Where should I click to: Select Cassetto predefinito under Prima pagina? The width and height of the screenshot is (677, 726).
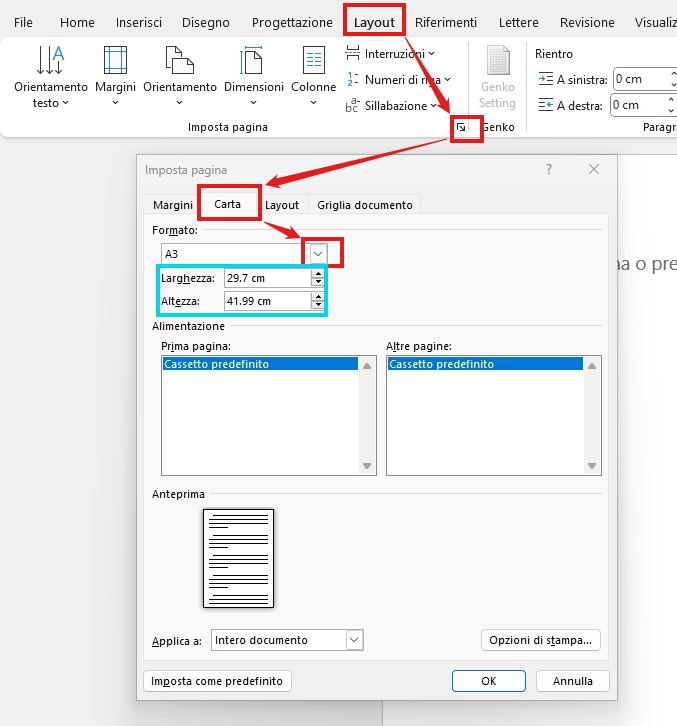pyautogui.click(x=260, y=364)
